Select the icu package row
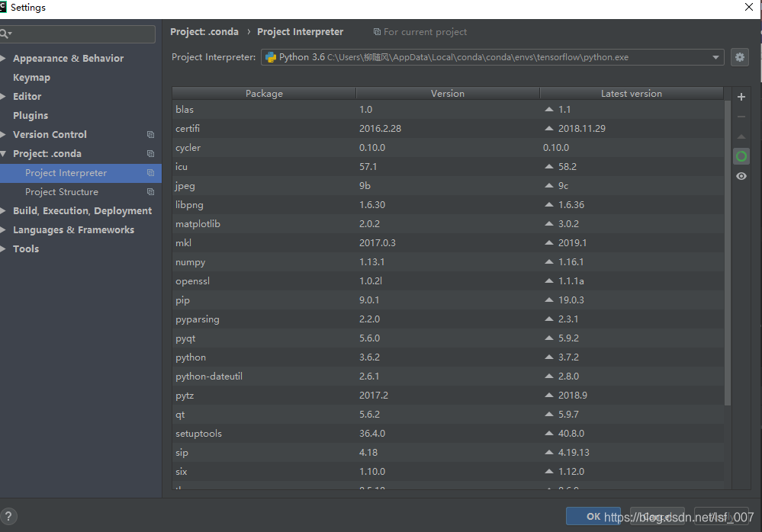 (x=448, y=166)
